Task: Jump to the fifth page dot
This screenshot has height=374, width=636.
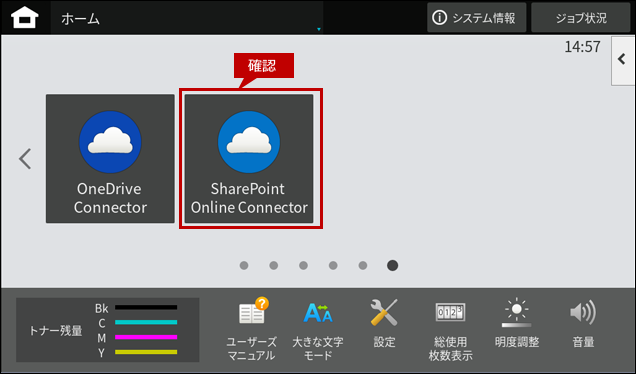Action: [363, 265]
